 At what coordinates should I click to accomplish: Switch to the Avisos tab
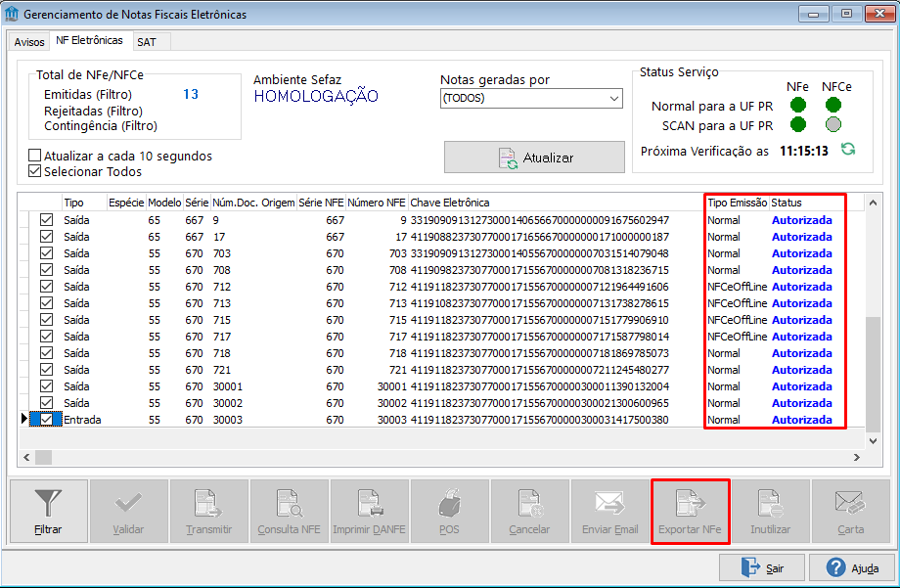[29, 42]
